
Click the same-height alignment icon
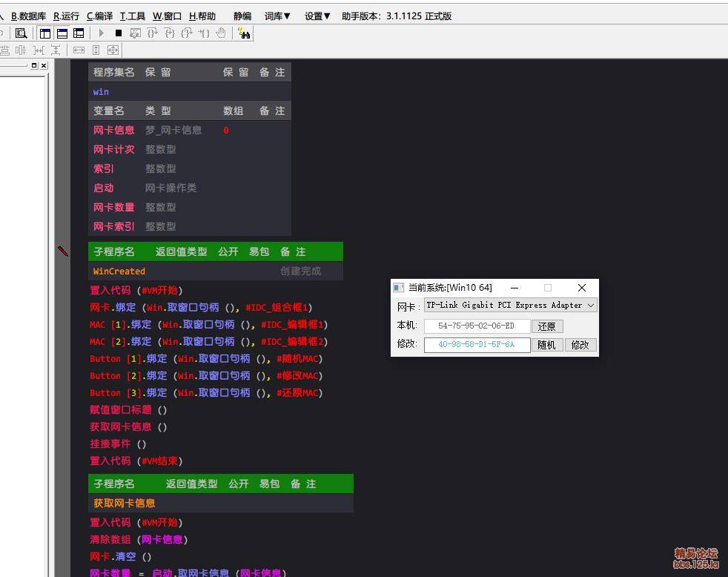tap(96, 50)
